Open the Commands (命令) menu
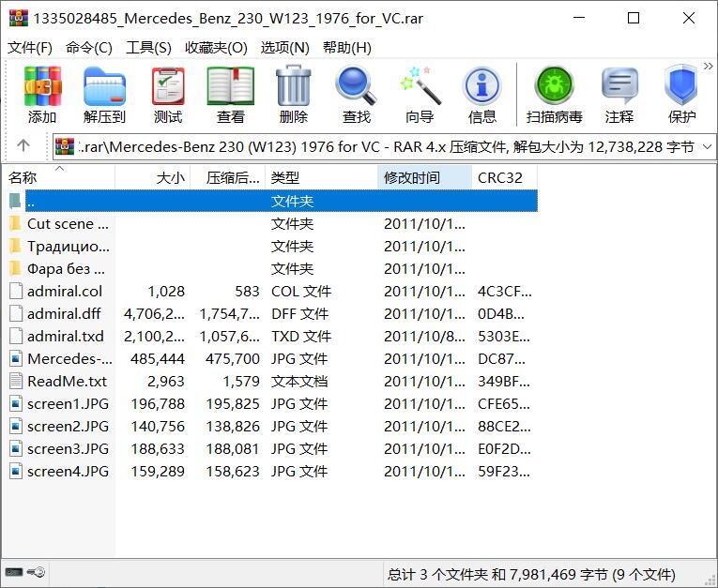The image size is (718, 588). pyautogui.click(x=89, y=48)
